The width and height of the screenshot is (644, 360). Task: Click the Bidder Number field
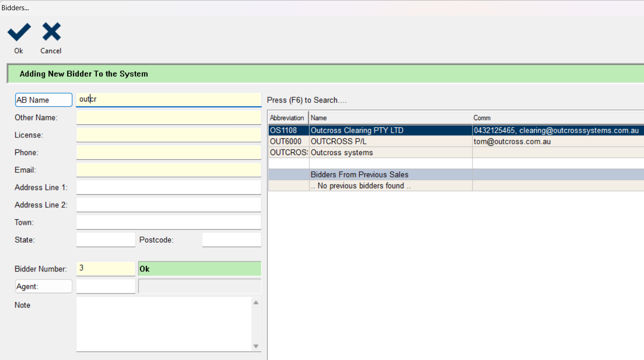pyautogui.click(x=105, y=269)
